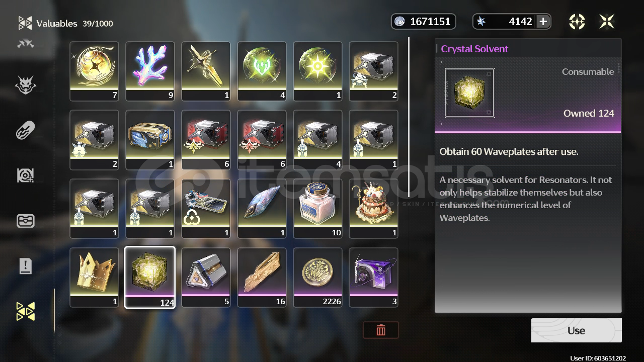Click the circular target icon in the top-right
The image size is (644, 362).
(577, 22)
